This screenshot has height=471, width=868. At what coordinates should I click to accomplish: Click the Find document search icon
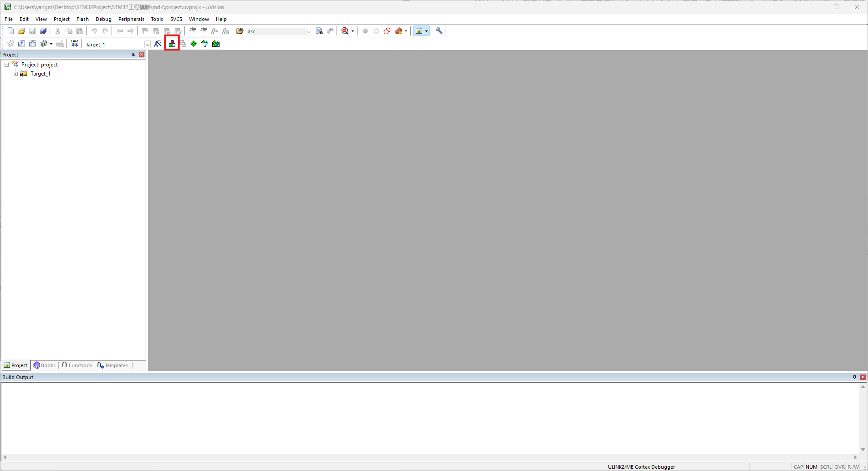point(319,31)
